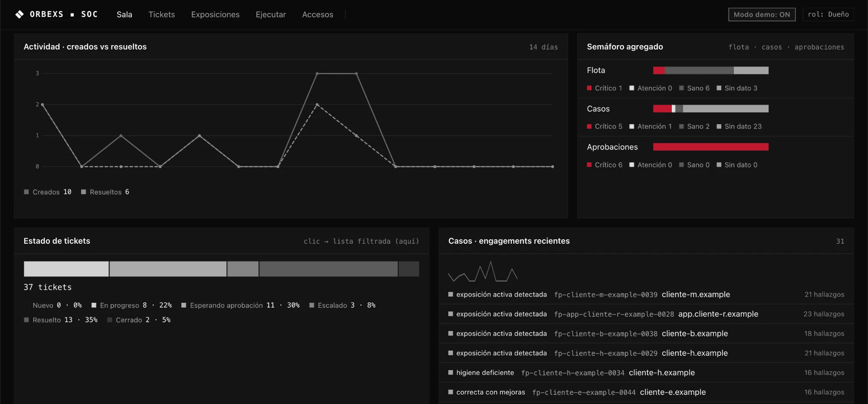This screenshot has height=404, width=868.
Task: Click the casos link in Semáforo header
Action: [x=772, y=47]
